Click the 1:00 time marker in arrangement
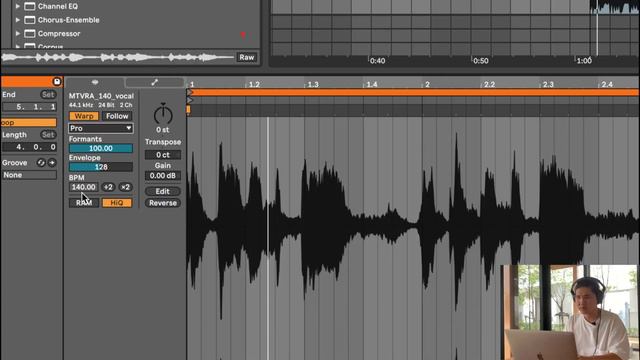Screen dimensions: 640x360 pos(584,61)
